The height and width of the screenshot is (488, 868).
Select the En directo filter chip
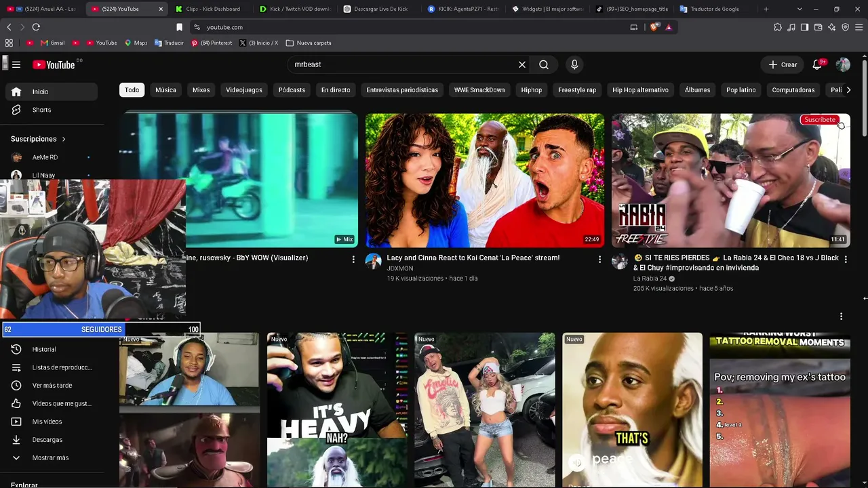(x=336, y=90)
